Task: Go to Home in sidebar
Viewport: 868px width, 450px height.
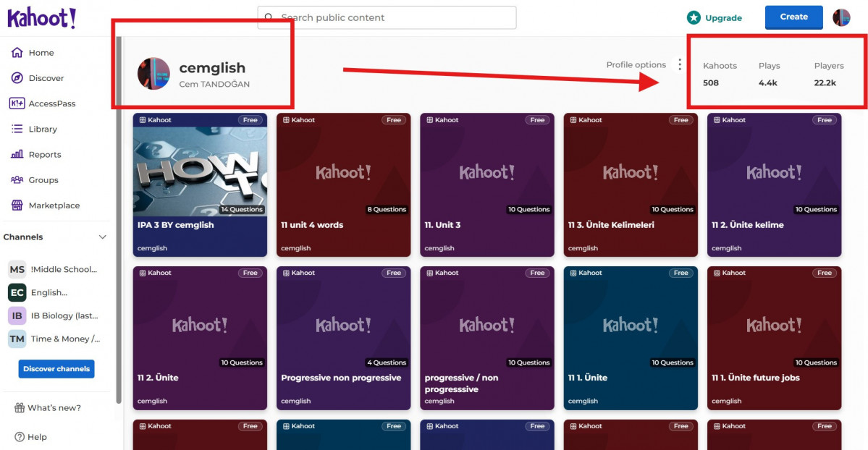Action: click(x=41, y=53)
